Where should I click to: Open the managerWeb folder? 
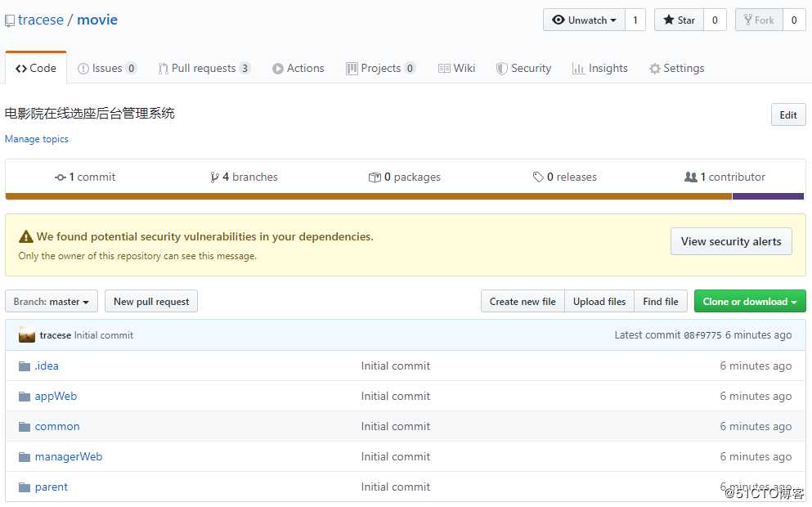tap(69, 457)
